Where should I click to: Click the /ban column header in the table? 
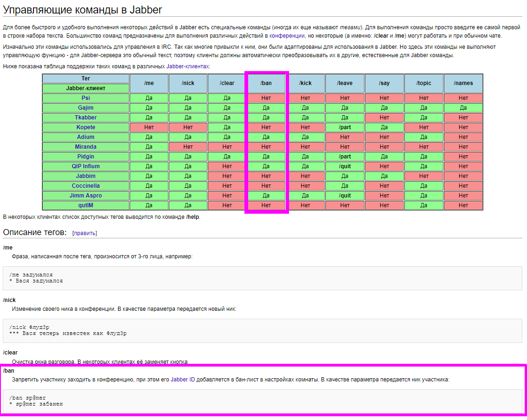click(266, 83)
